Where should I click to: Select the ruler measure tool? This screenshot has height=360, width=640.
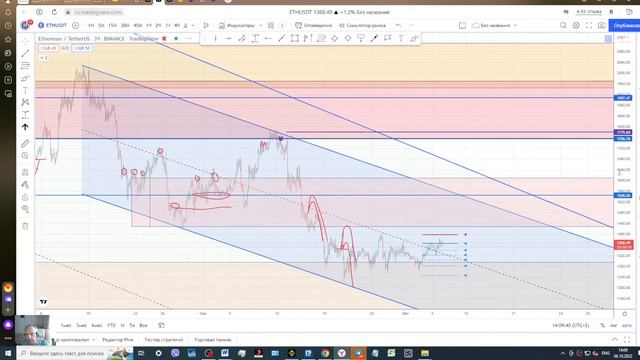(25, 143)
